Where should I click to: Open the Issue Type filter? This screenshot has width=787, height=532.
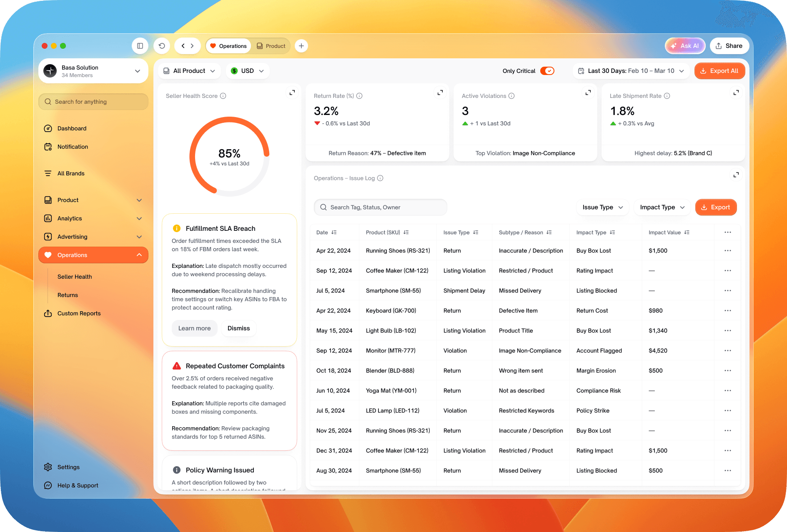(603, 207)
